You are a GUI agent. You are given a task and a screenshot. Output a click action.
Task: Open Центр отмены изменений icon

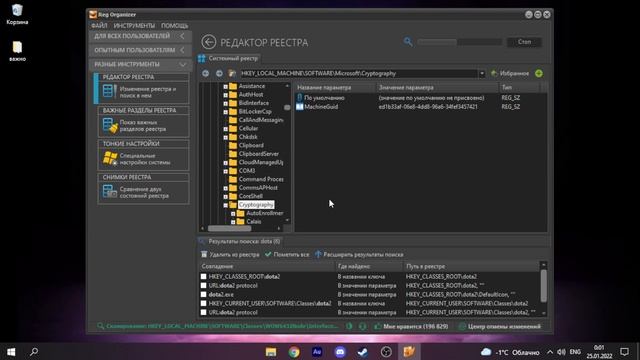(462, 327)
